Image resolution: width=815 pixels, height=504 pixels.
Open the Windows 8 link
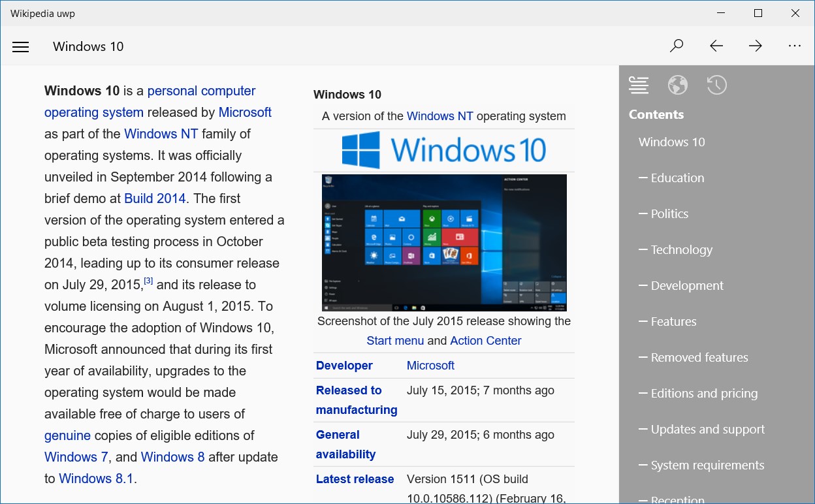pyautogui.click(x=172, y=457)
